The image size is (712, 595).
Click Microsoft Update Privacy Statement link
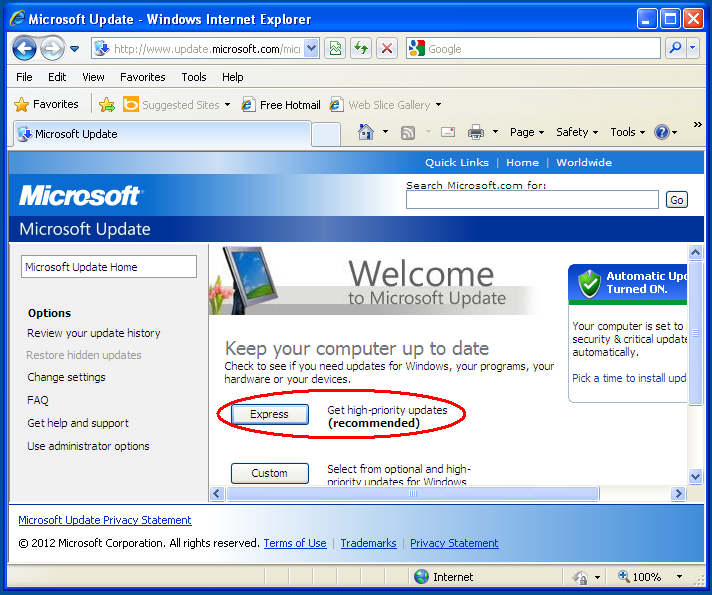[105, 520]
